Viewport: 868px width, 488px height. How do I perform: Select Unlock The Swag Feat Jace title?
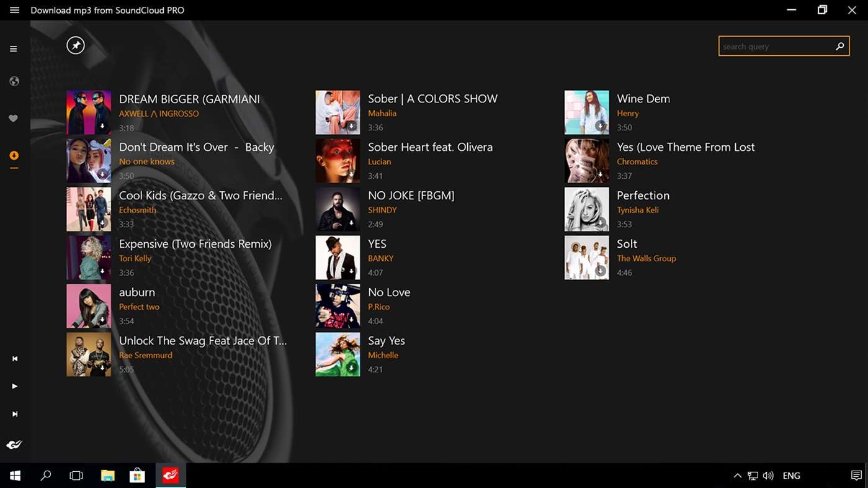click(x=203, y=340)
